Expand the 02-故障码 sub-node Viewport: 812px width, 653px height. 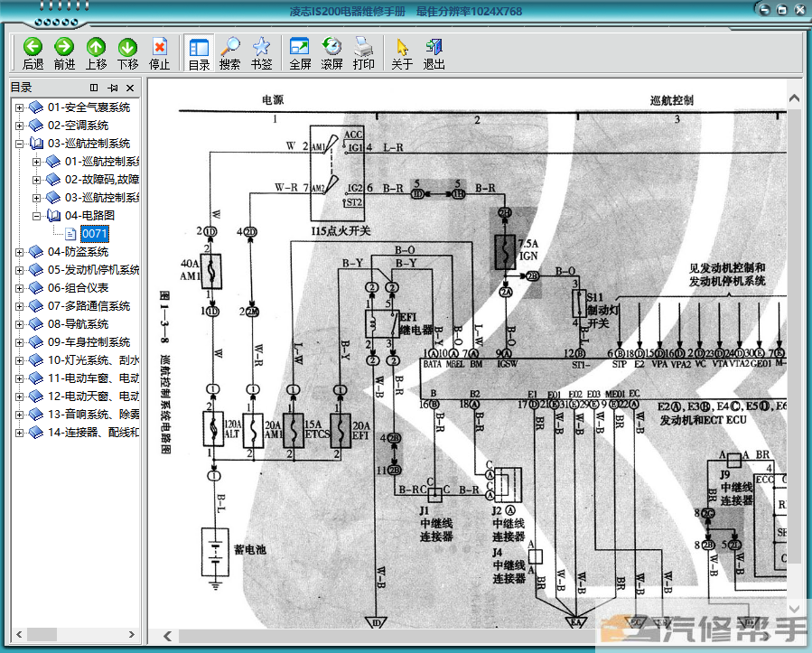[36, 180]
